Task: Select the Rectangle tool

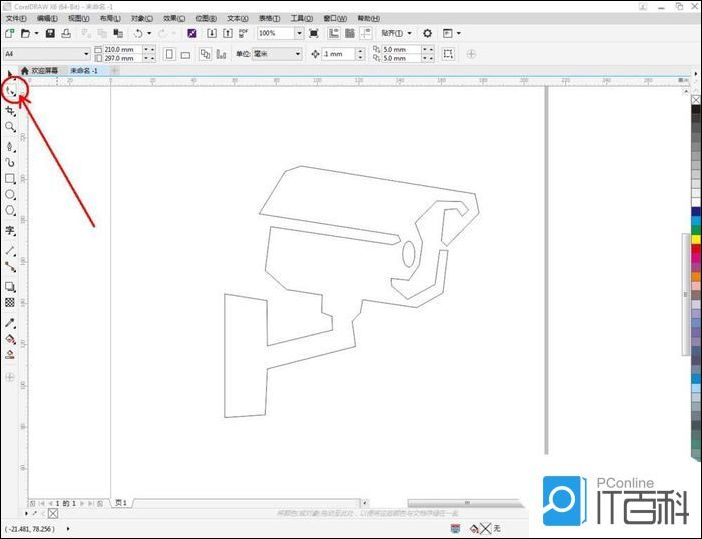Action: [11, 178]
